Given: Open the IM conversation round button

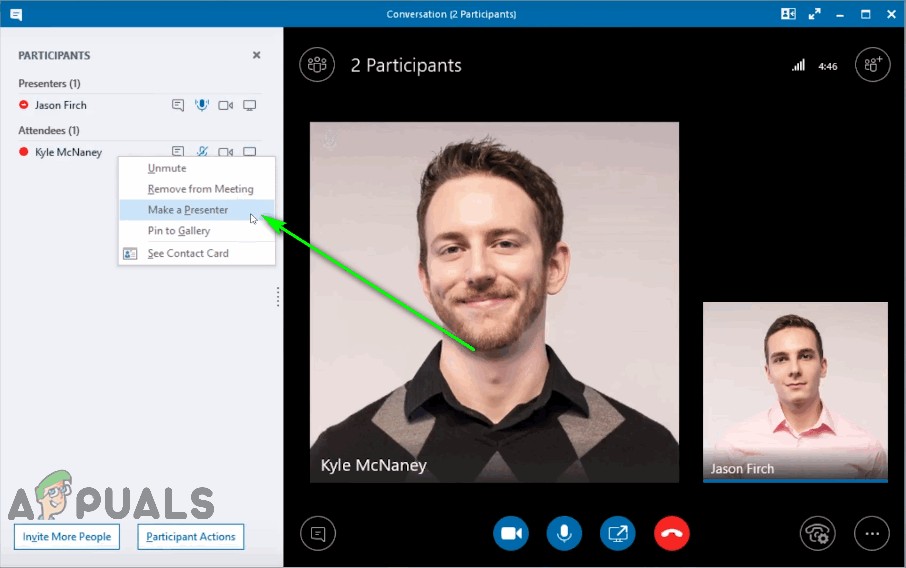Looking at the screenshot, I should (318, 533).
